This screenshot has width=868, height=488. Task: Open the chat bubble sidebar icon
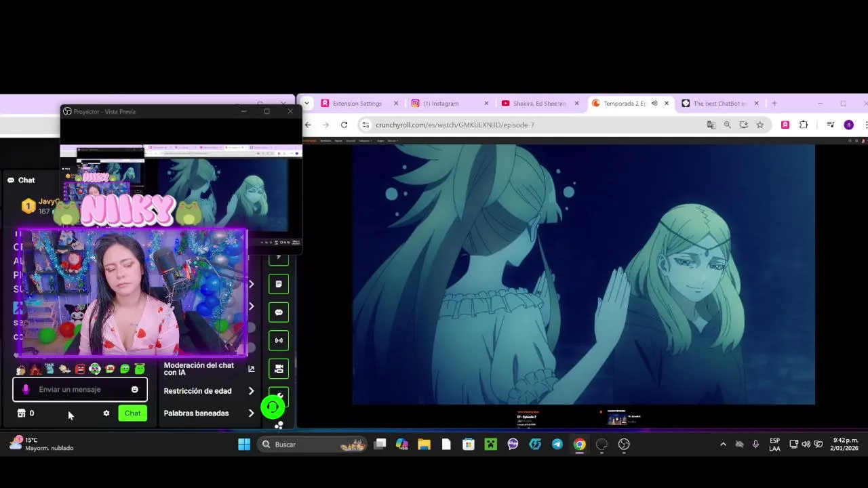coord(279,312)
